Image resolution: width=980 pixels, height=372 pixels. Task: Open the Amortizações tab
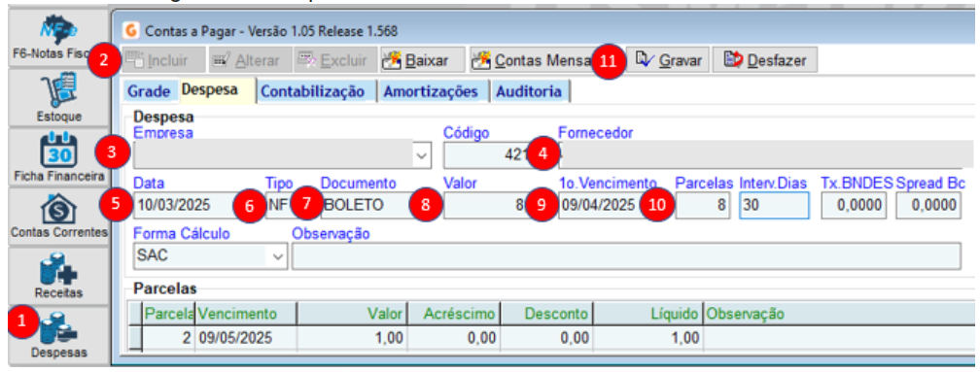(431, 91)
